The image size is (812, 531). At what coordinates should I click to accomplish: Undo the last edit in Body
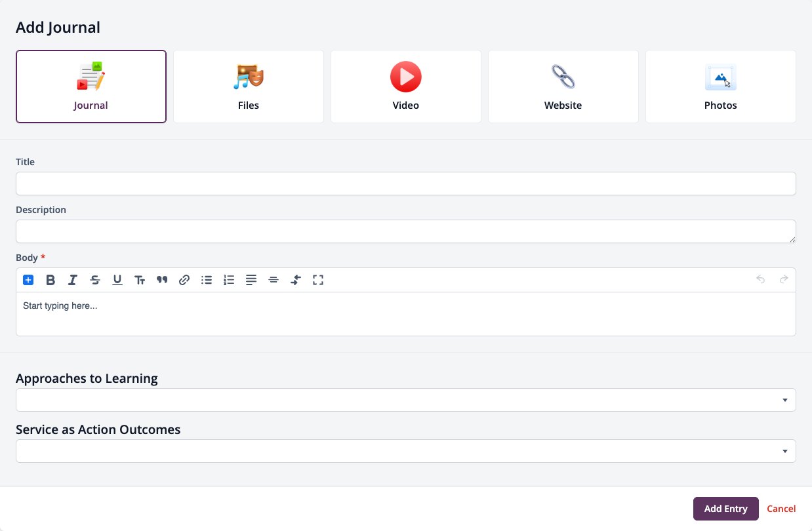coord(761,279)
